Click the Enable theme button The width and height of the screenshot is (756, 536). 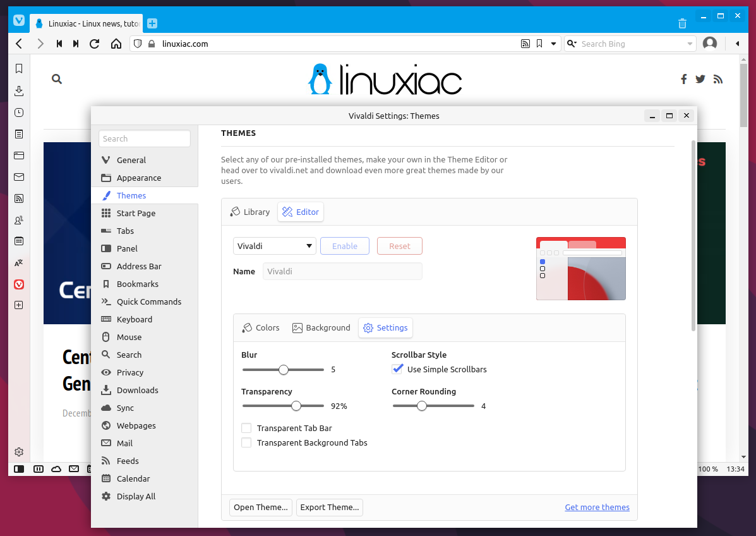(345, 246)
